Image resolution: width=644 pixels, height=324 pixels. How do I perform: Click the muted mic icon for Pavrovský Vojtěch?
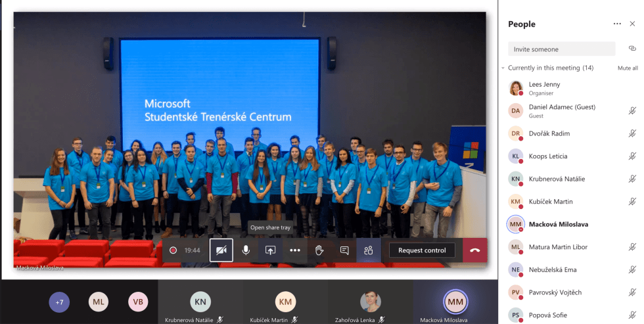(x=632, y=292)
